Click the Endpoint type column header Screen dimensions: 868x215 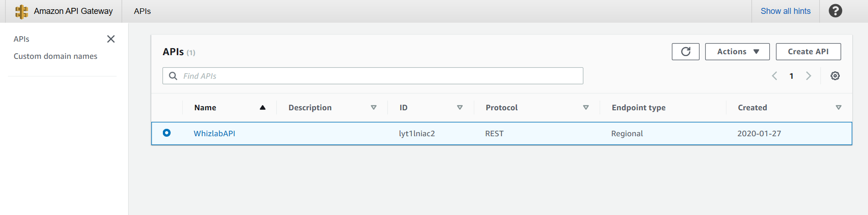coord(639,107)
